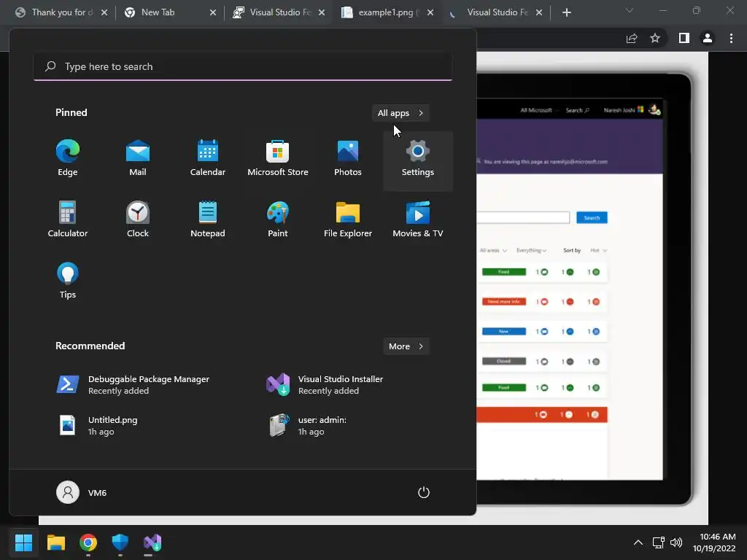Select the first Visual Studio Fe tab

(279, 12)
